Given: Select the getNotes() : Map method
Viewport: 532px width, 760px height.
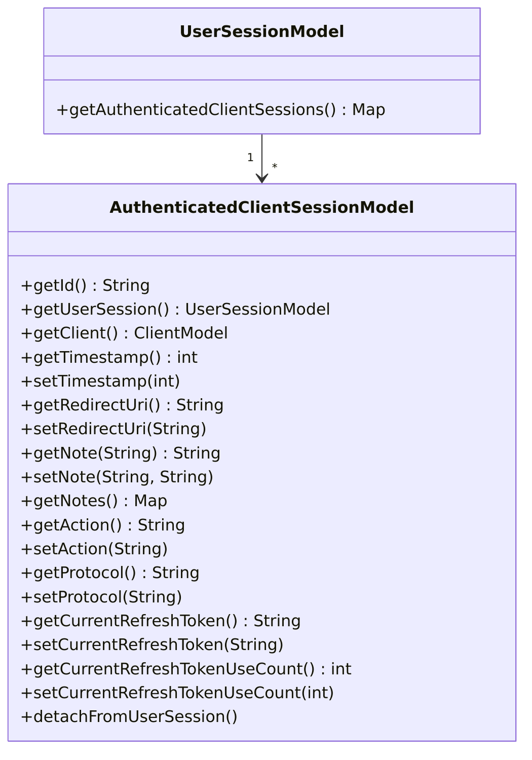Looking at the screenshot, I should tap(94, 501).
